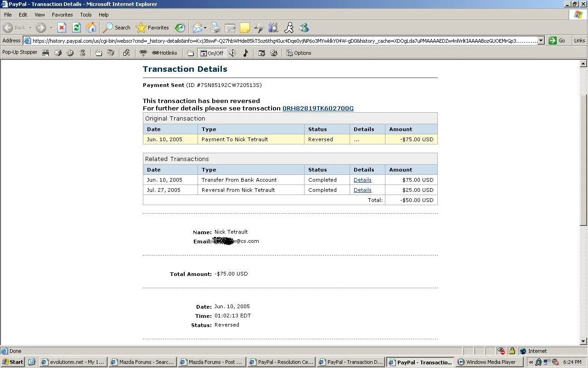Screen dimensions: 588x368
Task: Click the Hotlinks button
Action: point(164,53)
